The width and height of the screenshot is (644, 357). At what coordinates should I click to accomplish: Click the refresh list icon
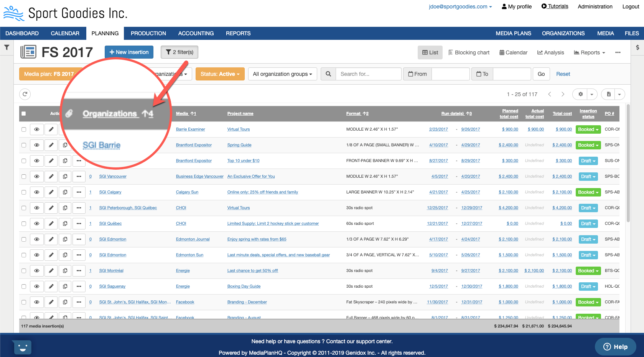click(x=25, y=94)
